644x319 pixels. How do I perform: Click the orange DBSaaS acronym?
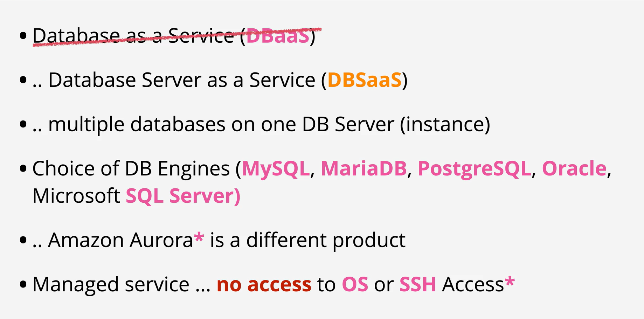coord(365,80)
